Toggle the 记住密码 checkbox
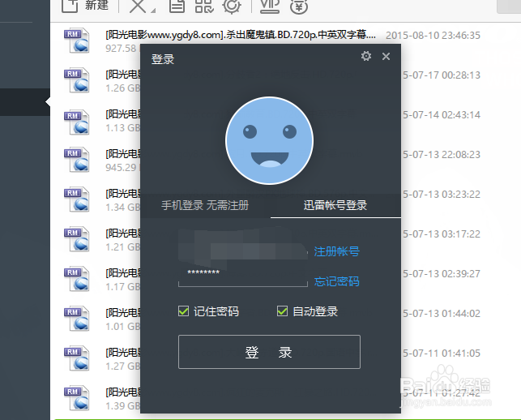This screenshot has height=420, width=521. point(183,311)
